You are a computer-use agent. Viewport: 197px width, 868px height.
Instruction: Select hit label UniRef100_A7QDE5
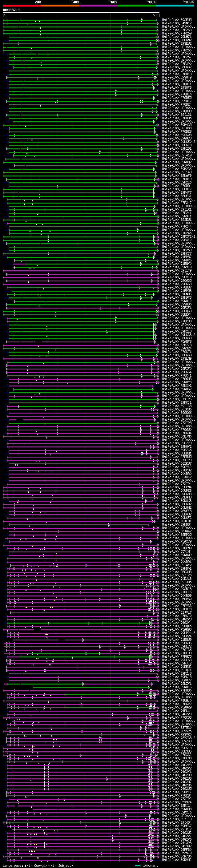[177, 98]
